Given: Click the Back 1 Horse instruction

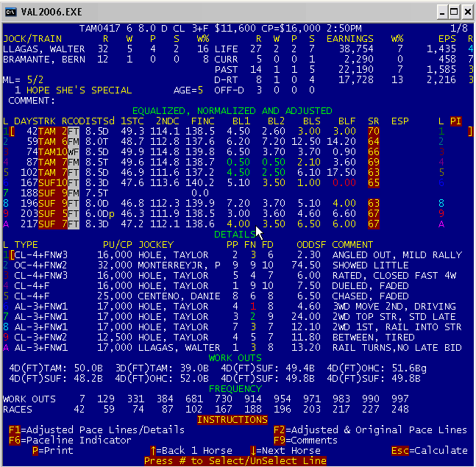Looking at the screenshot, I should (191, 450).
